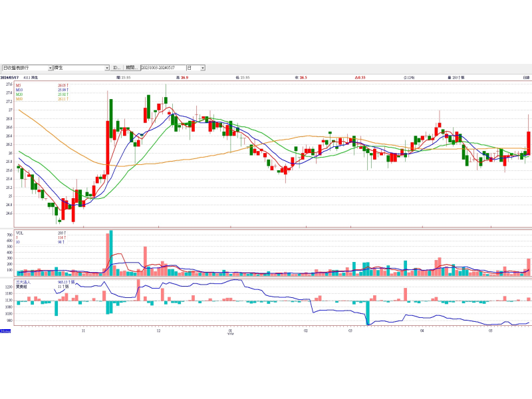
Task: Click the tallest teal volume bar in November
Action: pyautogui.click(x=111, y=253)
